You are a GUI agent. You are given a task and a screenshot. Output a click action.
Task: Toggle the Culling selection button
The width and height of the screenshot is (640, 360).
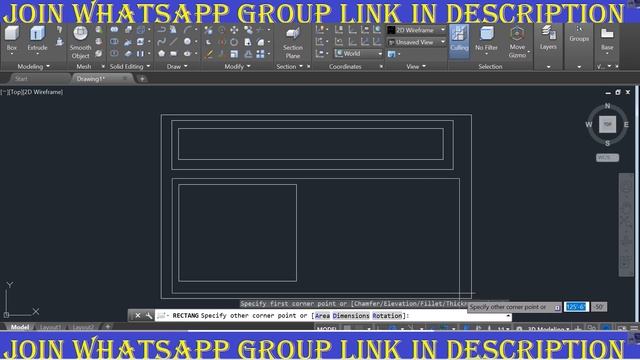pos(459,40)
